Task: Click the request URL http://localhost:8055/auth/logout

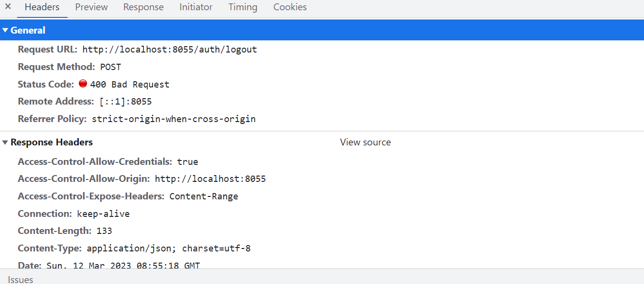Action: [x=169, y=49]
